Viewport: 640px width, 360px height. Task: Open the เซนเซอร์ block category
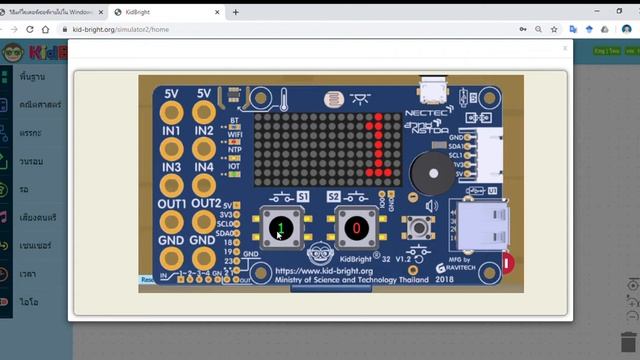point(35,245)
